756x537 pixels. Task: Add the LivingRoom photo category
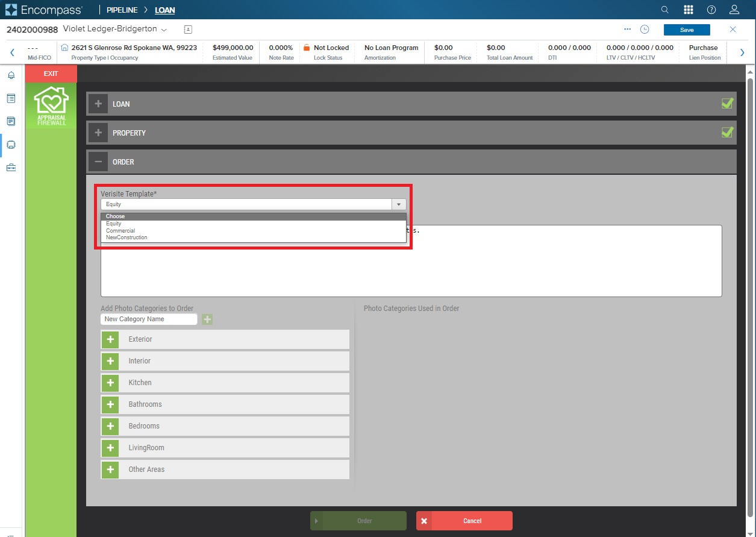(x=110, y=448)
